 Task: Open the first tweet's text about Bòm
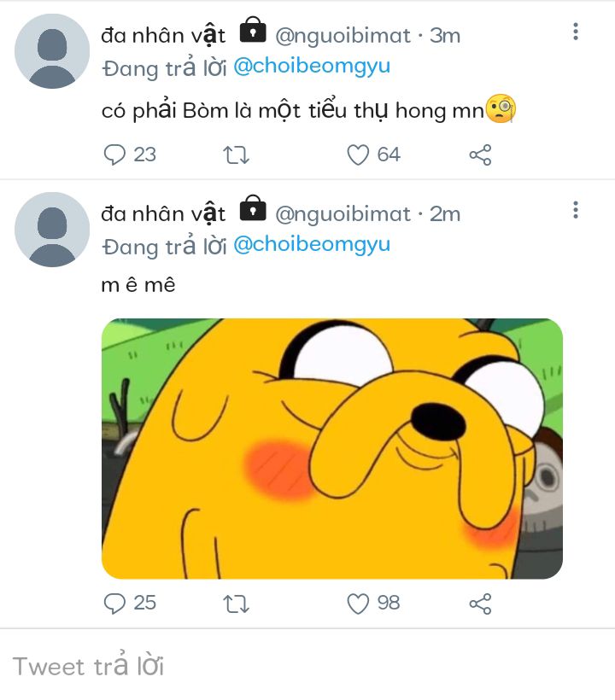tap(290, 110)
